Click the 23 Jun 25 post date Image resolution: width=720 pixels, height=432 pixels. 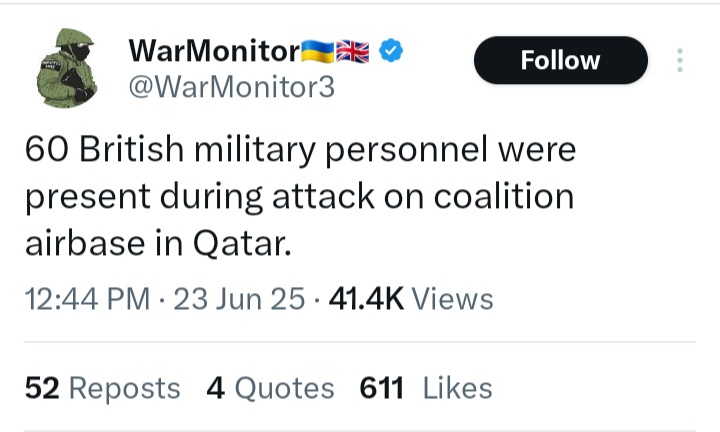coord(239,299)
